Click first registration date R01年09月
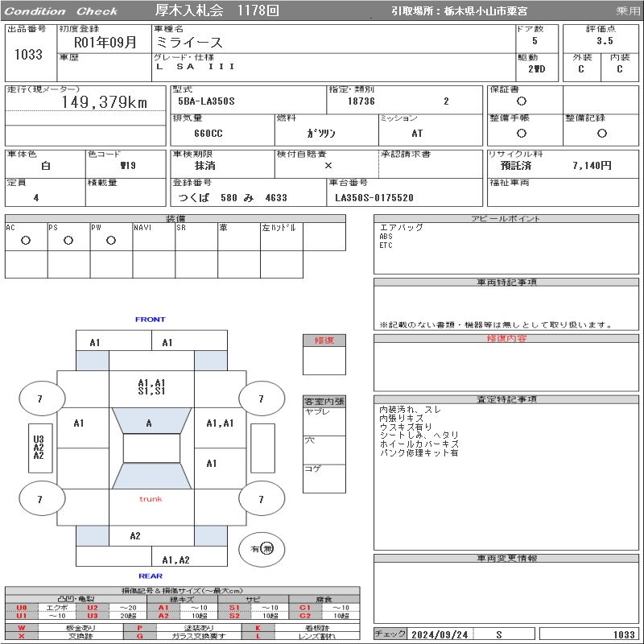The image size is (644, 644). pyautogui.click(x=105, y=43)
